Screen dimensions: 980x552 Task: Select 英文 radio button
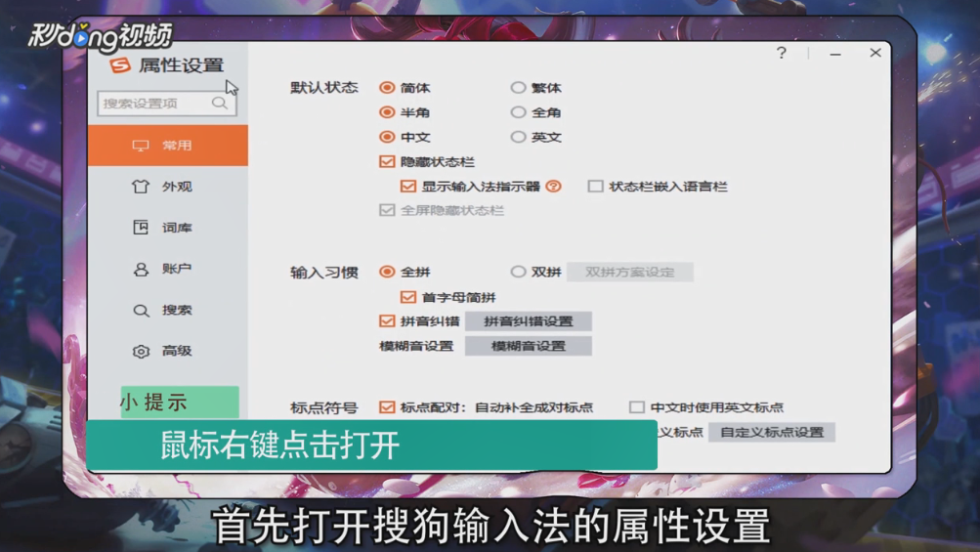pyautogui.click(x=518, y=137)
